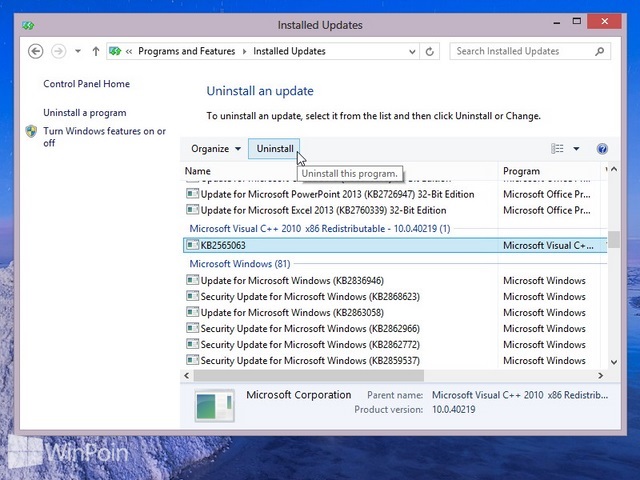The width and height of the screenshot is (640, 480).
Task: Open the Organize menu
Action: point(216,149)
